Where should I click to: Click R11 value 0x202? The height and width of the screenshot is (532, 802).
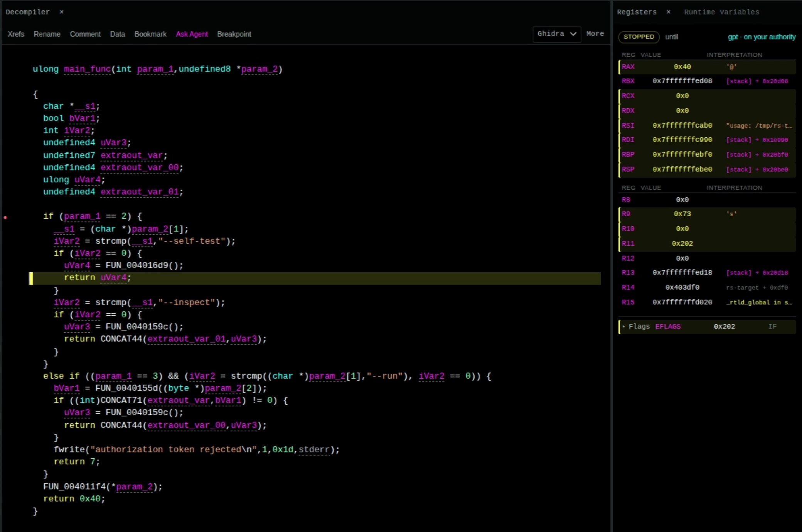point(682,244)
